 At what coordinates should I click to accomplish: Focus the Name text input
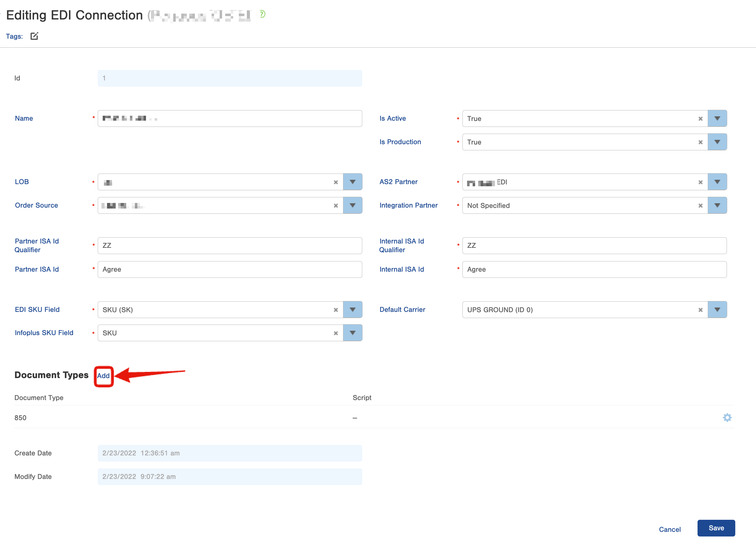(x=230, y=119)
